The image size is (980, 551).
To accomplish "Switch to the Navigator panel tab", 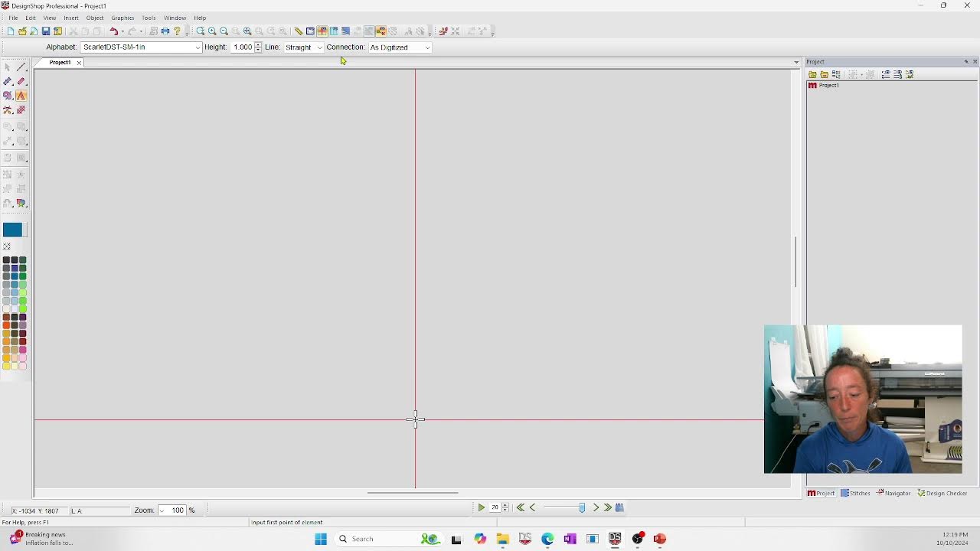I will (893, 494).
